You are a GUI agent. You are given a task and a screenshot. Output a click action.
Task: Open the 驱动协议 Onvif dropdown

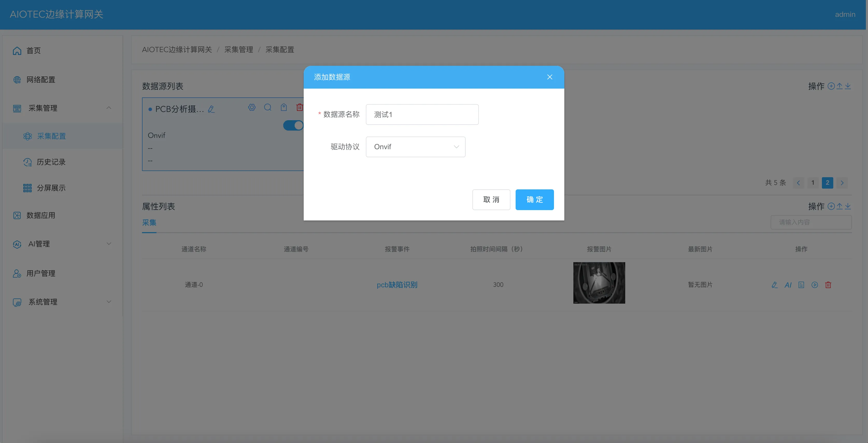tap(415, 147)
